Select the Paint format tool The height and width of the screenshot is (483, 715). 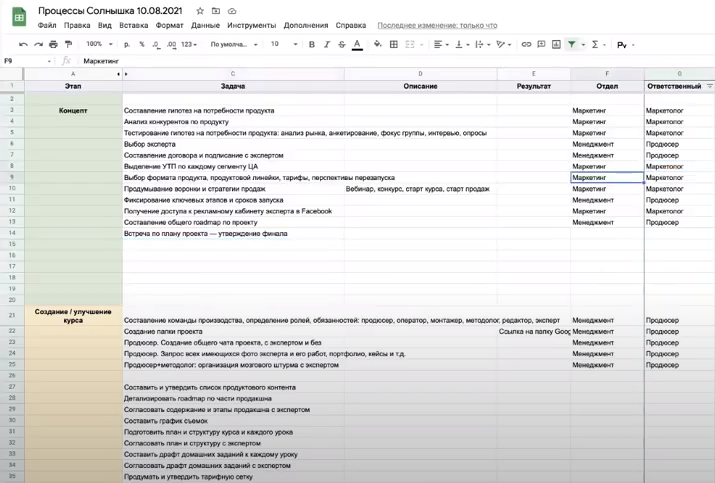68,44
